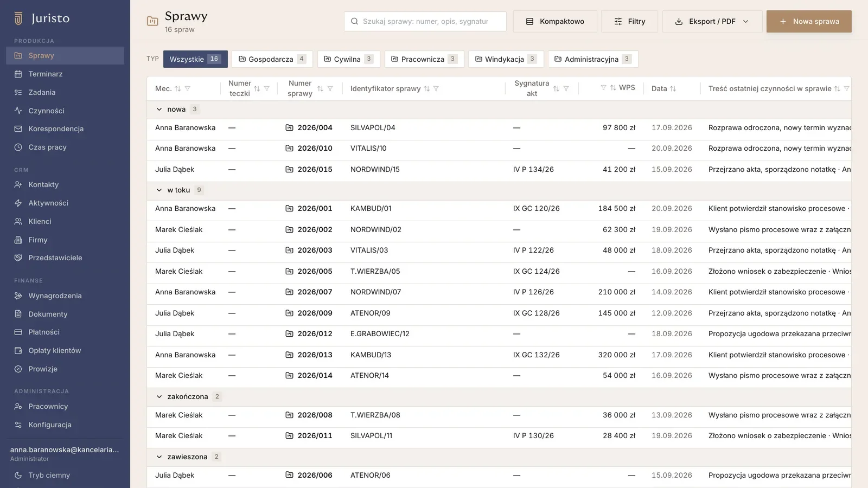Open case 2026/015

coord(315,170)
